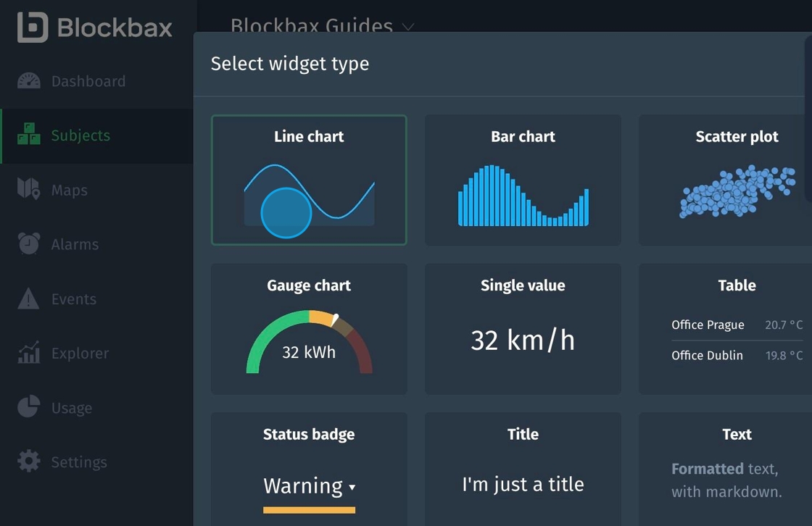Click the Alarms clock icon
Screen dimensions: 812x526
(x=29, y=243)
